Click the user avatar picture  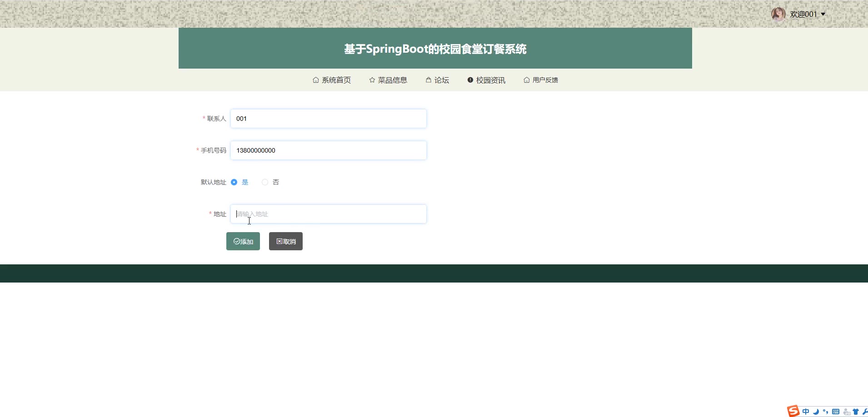(778, 14)
